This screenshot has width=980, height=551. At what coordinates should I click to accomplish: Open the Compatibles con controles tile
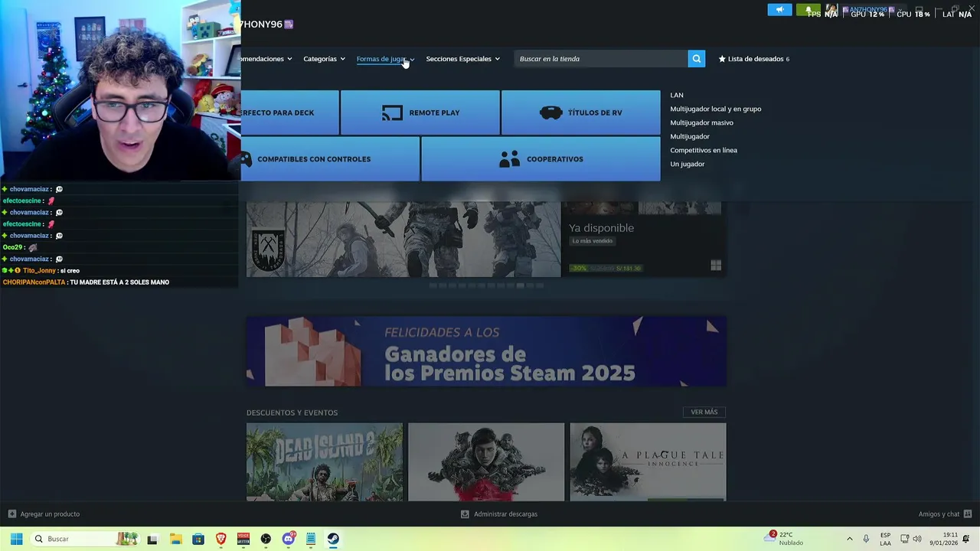point(330,159)
